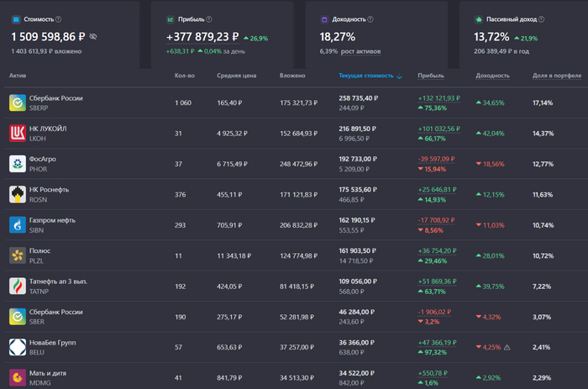Click the ФосАгро company logo
The height and width of the screenshot is (389, 588).
coord(17,164)
